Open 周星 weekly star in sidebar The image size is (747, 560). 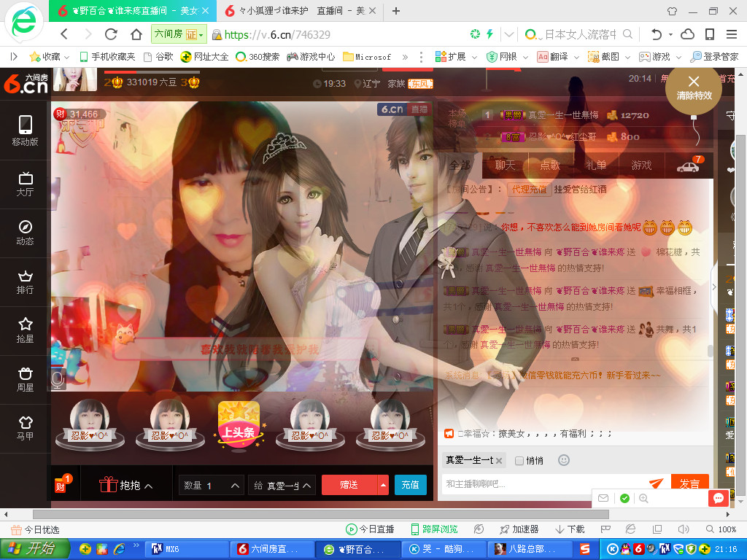tap(26, 380)
